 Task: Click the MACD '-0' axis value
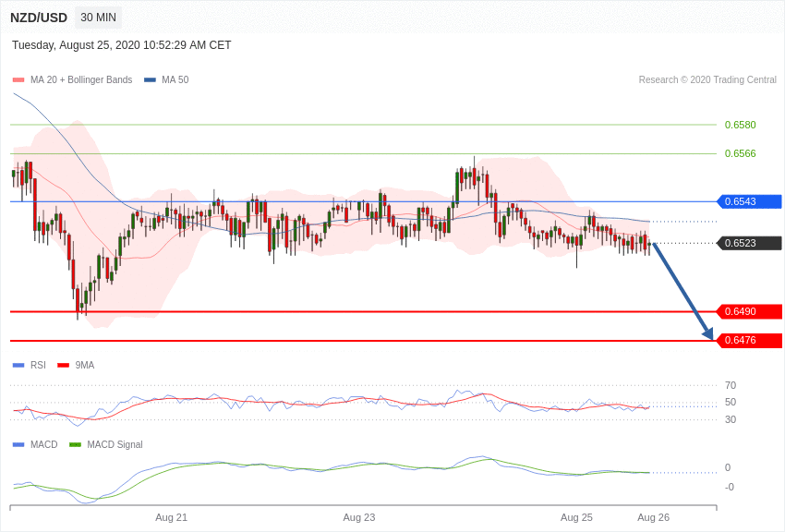pos(730,487)
